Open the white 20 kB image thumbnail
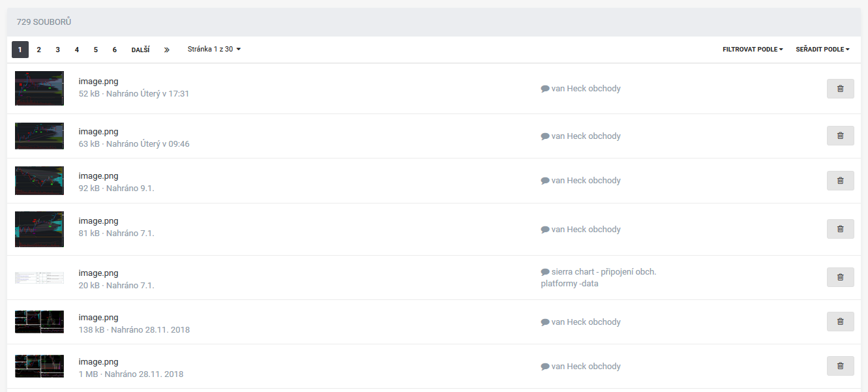This screenshot has width=868, height=392. pyautogui.click(x=39, y=277)
